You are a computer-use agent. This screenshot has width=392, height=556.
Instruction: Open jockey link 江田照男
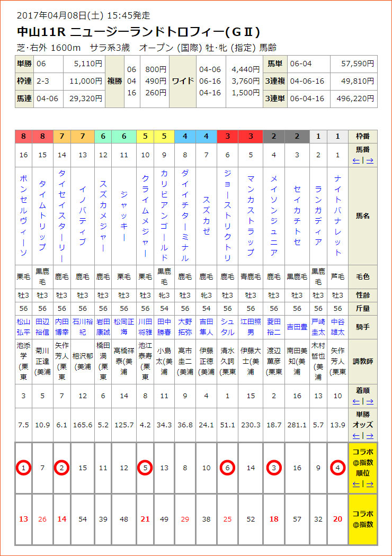coord(251,327)
